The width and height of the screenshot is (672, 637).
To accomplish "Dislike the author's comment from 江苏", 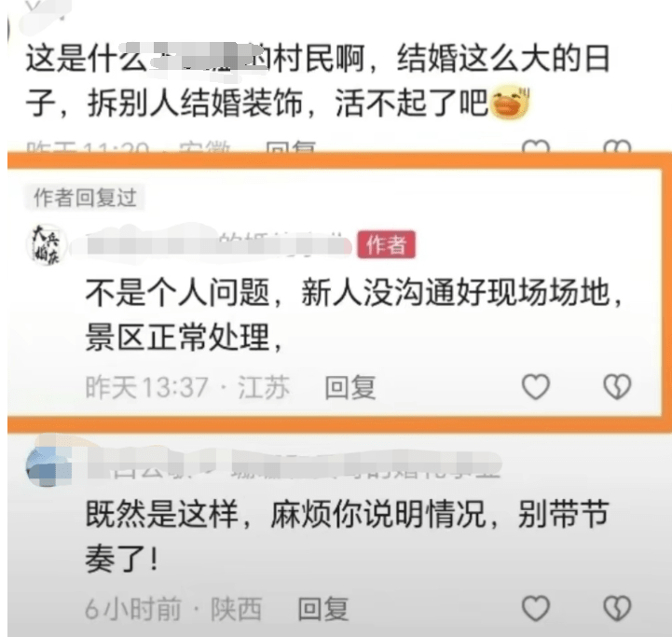I will (x=617, y=387).
